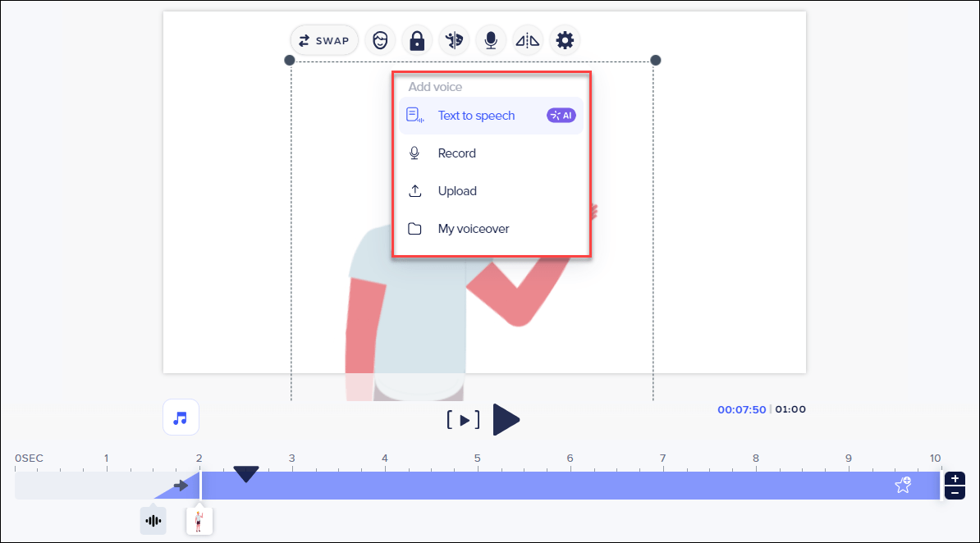Image resolution: width=980 pixels, height=543 pixels.
Task: Play the video with the play button
Action: pos(506,419)
